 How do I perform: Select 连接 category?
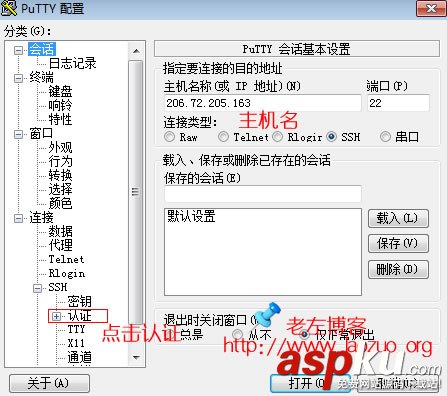[x=41, y=217]
